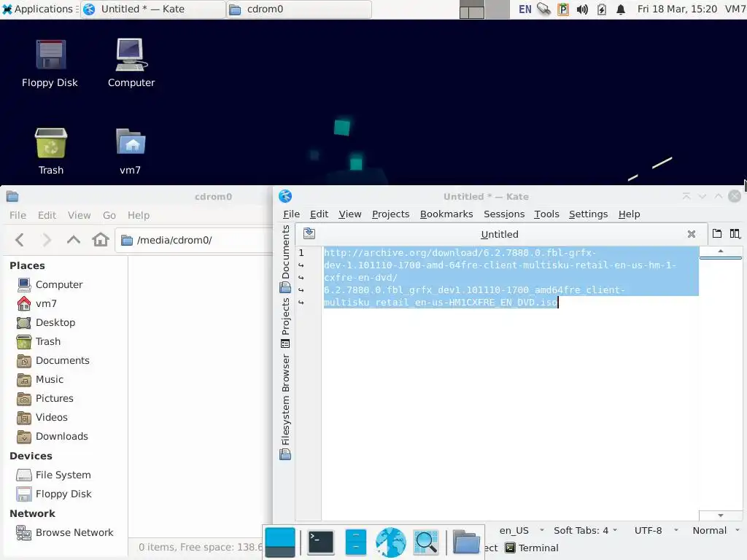Open the Filesystem Browser side panel
Image resolution: width=747 pixels, height=560 pixels.
(x=285, y=407)
